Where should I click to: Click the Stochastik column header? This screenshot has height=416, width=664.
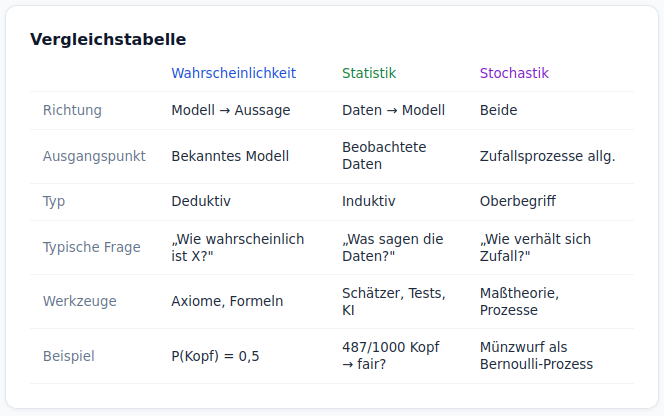514,73
